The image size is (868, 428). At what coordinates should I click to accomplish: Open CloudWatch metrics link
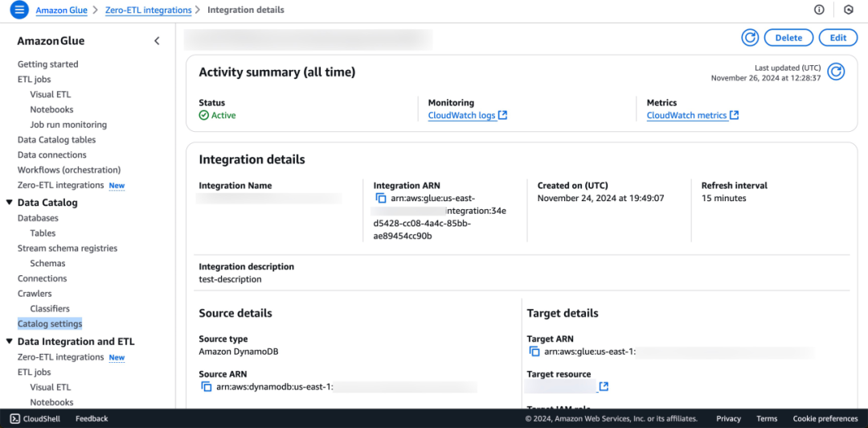coord(686,115)
